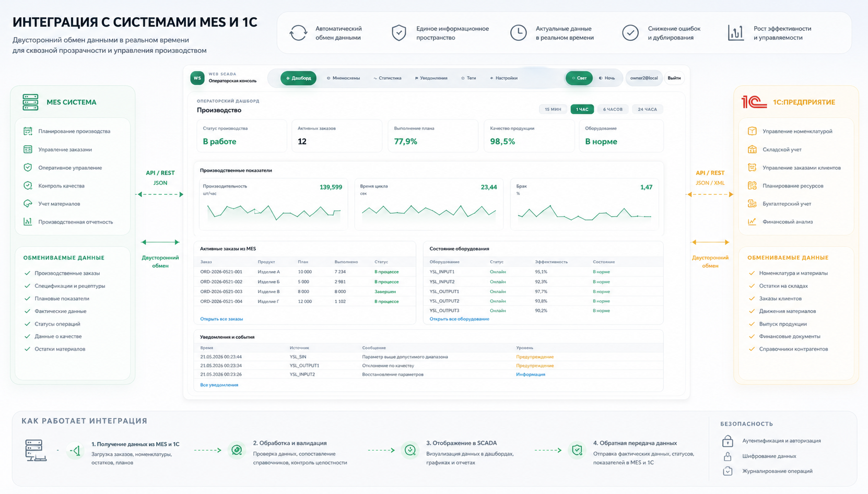
Task: Open the Открыть все заказы link
Action: (221, 319)
